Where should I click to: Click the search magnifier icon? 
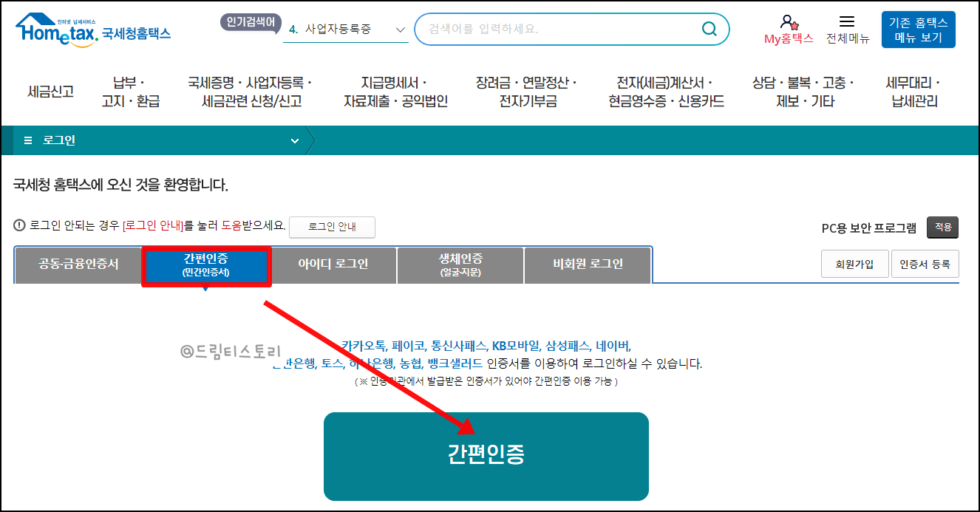708,29
